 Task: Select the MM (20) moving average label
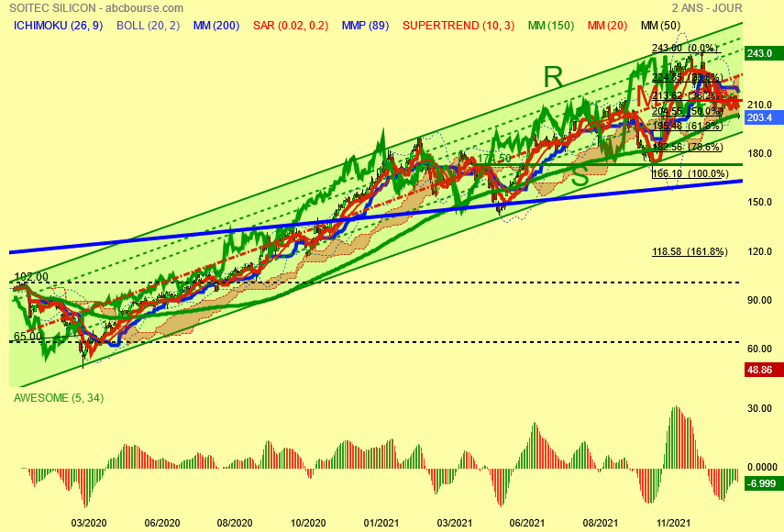[607, 26]
